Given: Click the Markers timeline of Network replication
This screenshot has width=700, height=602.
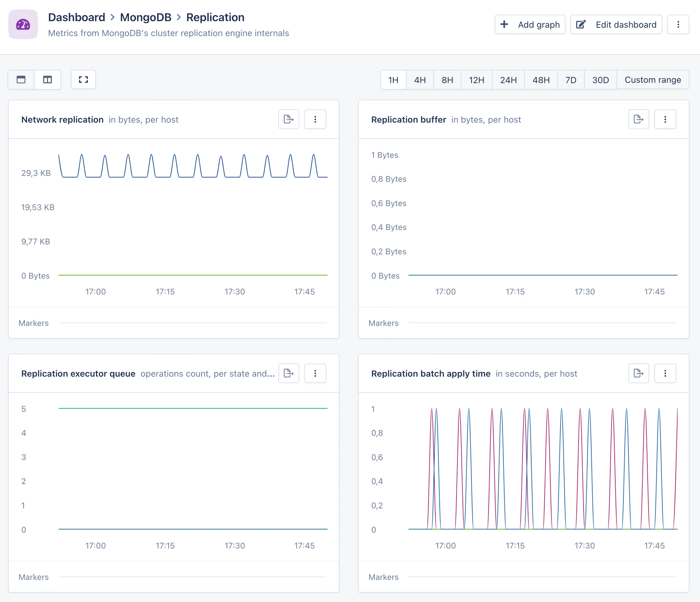Looking at the screenshot, I should [192, 323].
